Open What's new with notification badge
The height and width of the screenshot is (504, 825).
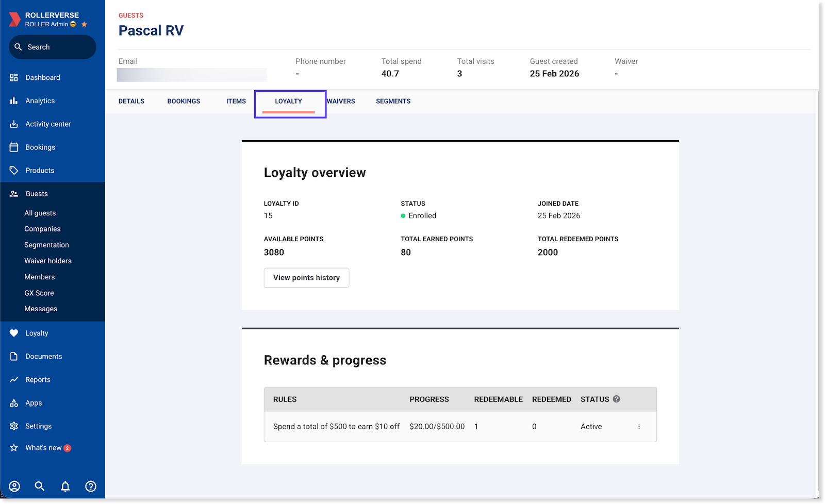(x=44, y=448)
